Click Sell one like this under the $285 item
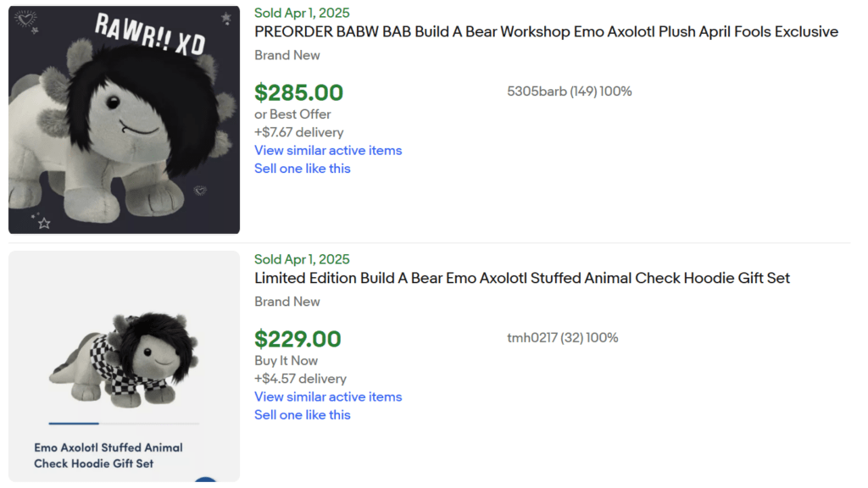The height and width of the screenshot is (488, 868). coord(303,168)
